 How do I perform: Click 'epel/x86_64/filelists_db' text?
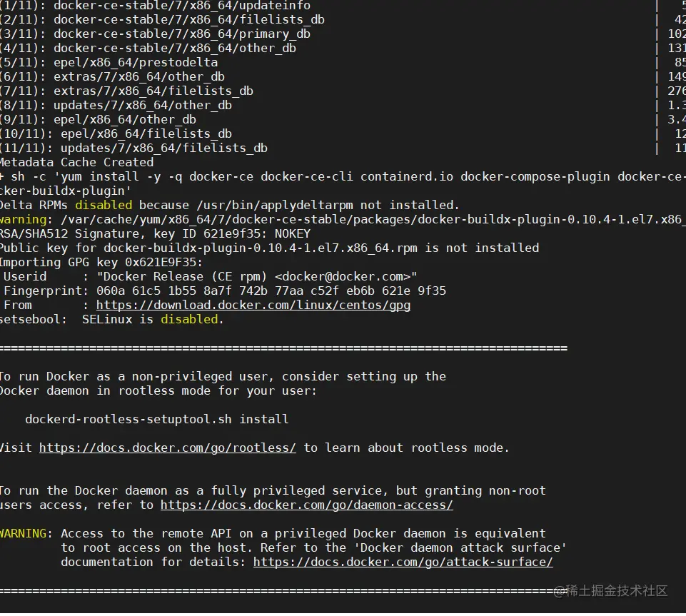(146, 134)
